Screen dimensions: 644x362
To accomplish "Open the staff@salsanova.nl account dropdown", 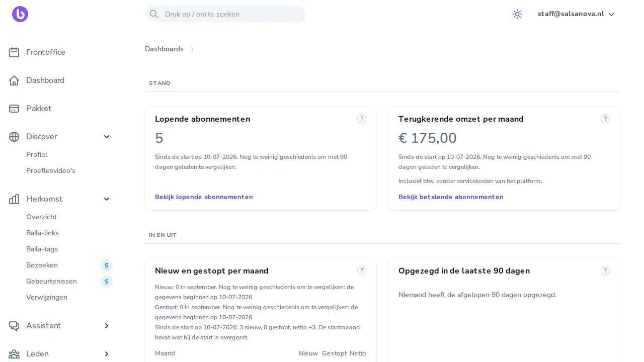I will click(576, 14).
